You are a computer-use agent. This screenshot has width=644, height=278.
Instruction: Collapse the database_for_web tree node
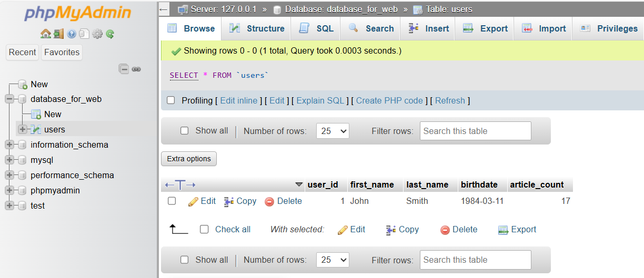click(9, 99)
